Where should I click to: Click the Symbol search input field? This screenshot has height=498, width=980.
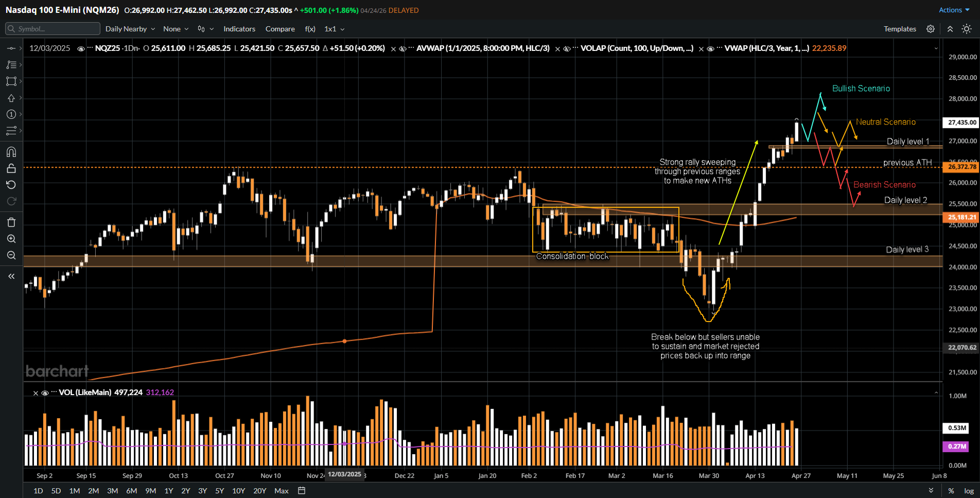[x=52, y=29]
